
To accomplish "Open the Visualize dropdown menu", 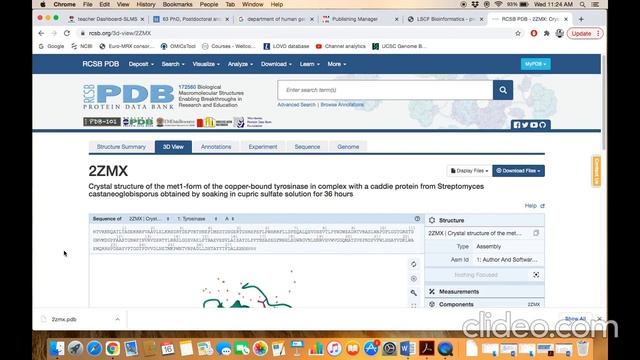I will (206, 64).
